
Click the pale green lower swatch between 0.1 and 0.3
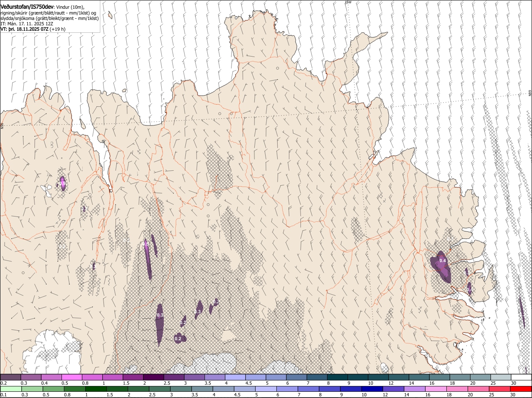click(x=11, y=389)
